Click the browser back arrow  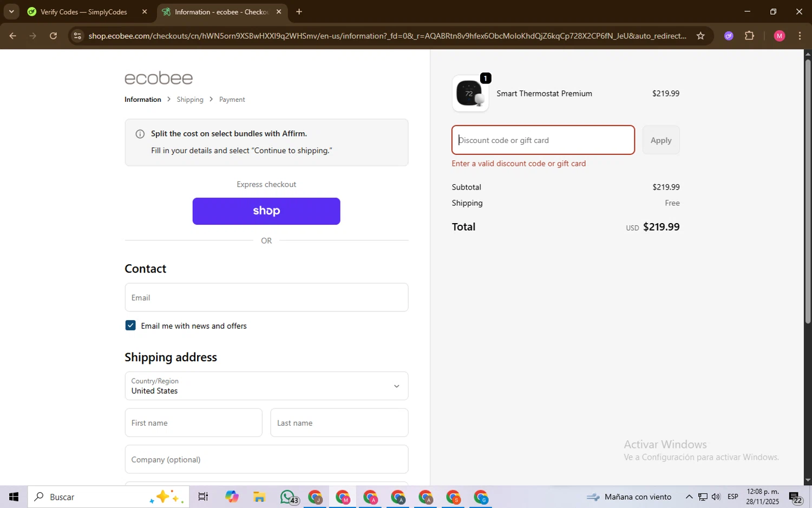pyautogui.click(x=12, y=36)
